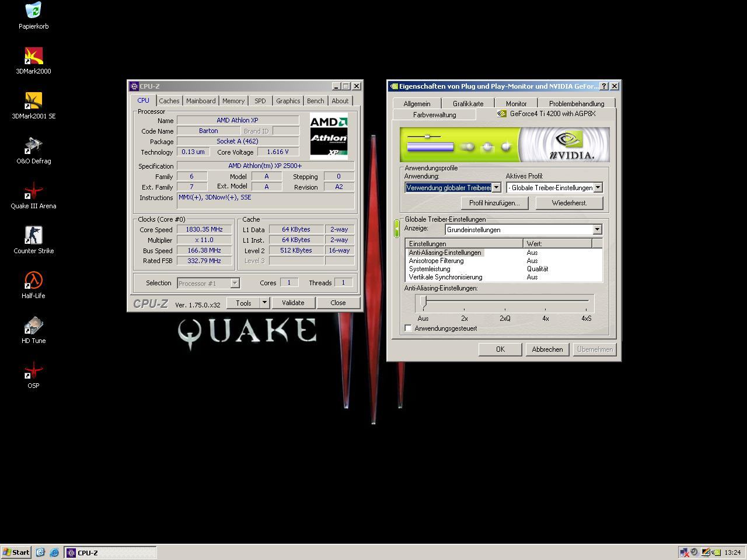Viewport: 747px width, 560px height.
Task: Click the CPU-Z taskbar button
Action: [110, 552]
